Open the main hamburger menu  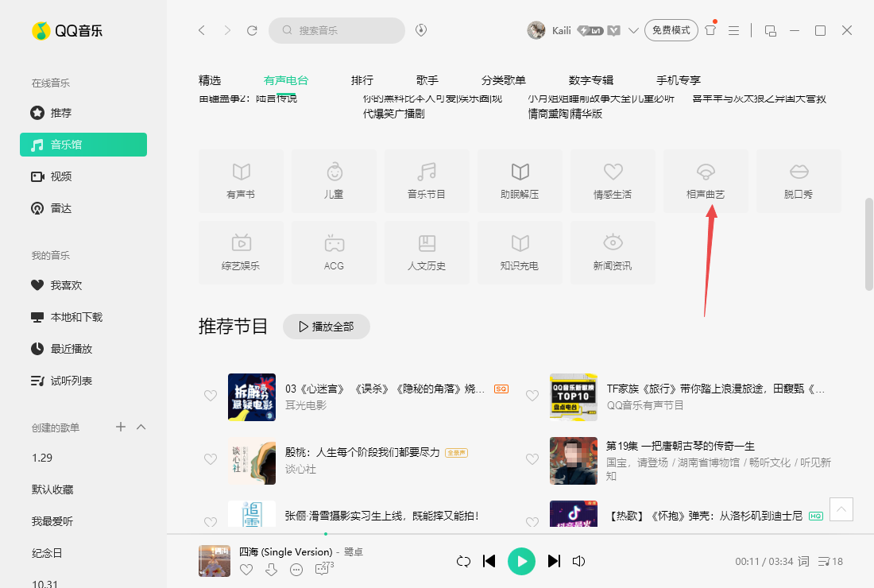pyautogui.click(x=734, y=30)
